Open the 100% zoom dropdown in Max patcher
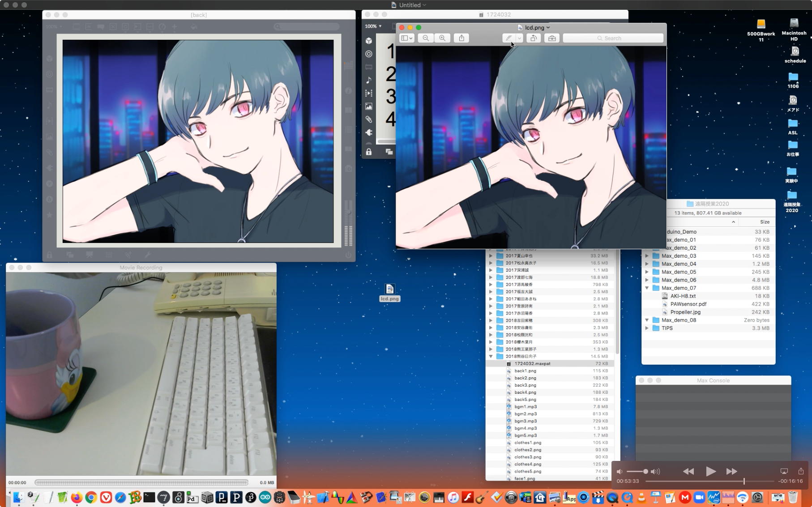 point(373,26)
